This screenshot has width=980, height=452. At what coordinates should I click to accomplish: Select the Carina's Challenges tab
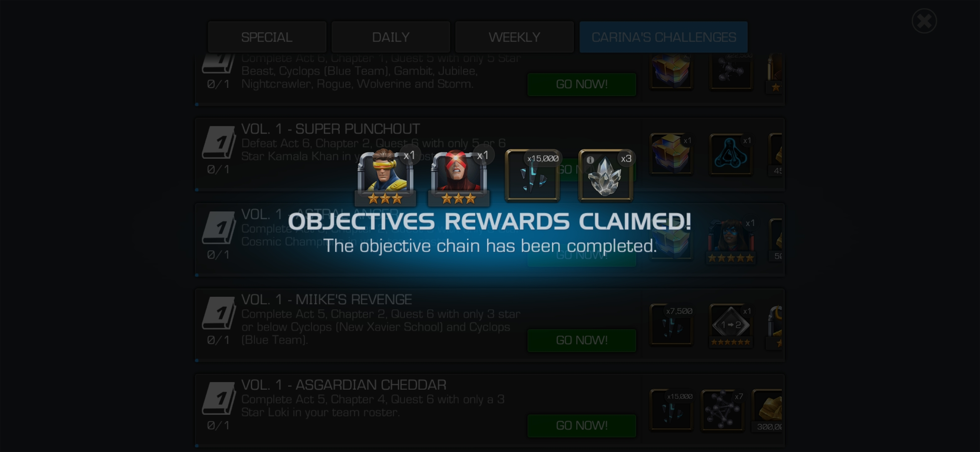663,37
